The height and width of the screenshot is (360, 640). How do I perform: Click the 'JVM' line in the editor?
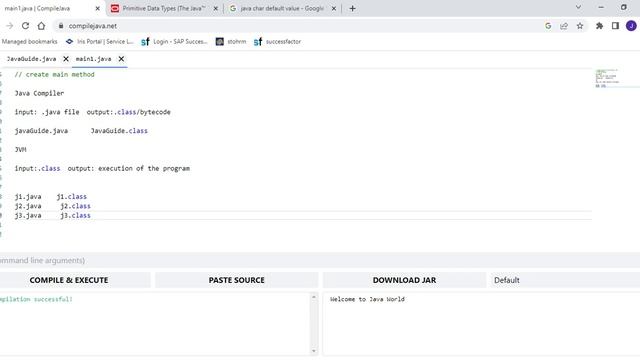[20, 150]
